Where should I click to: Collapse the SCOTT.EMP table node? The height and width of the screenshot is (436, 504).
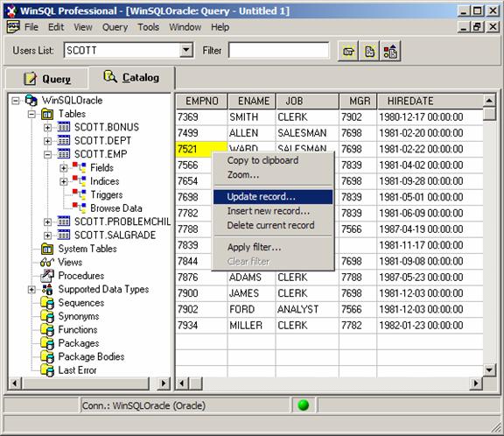pos(47,155)
